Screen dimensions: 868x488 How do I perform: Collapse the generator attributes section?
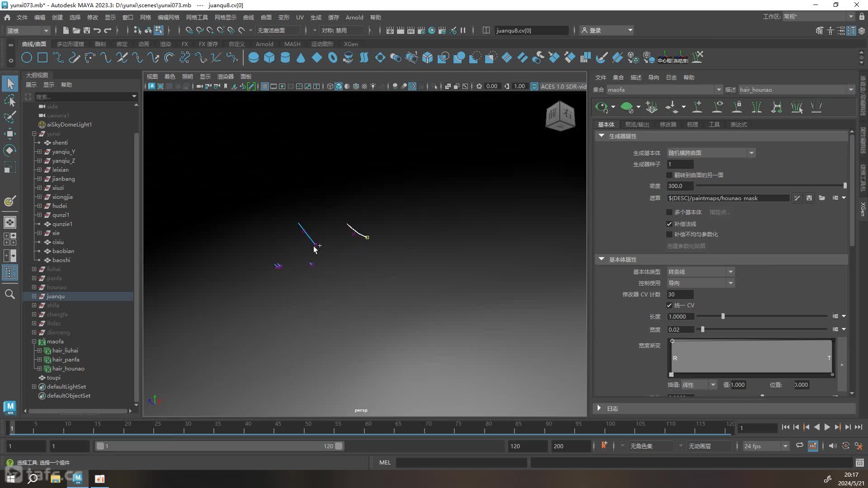click(x=601, y=136)
